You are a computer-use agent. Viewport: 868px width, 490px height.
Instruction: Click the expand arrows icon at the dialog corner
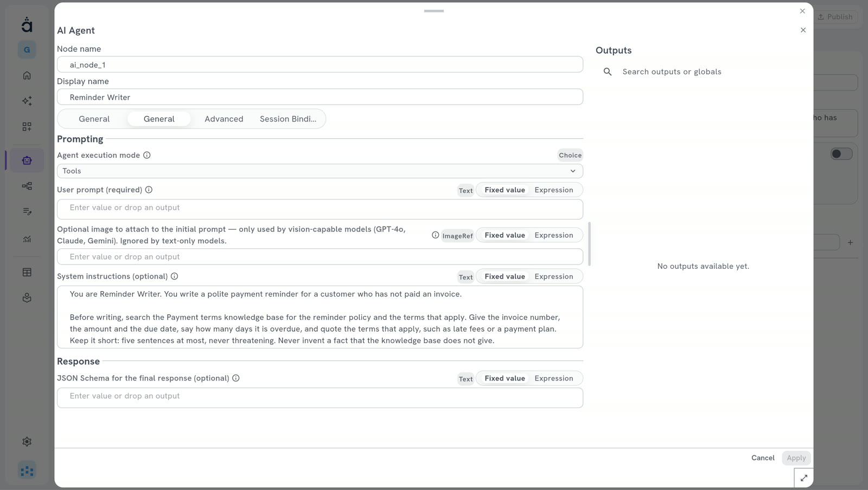click(803, 478)
